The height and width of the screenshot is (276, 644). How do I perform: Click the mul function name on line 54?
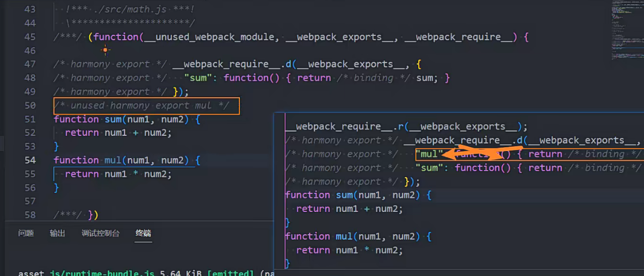[x=112, y=160]
